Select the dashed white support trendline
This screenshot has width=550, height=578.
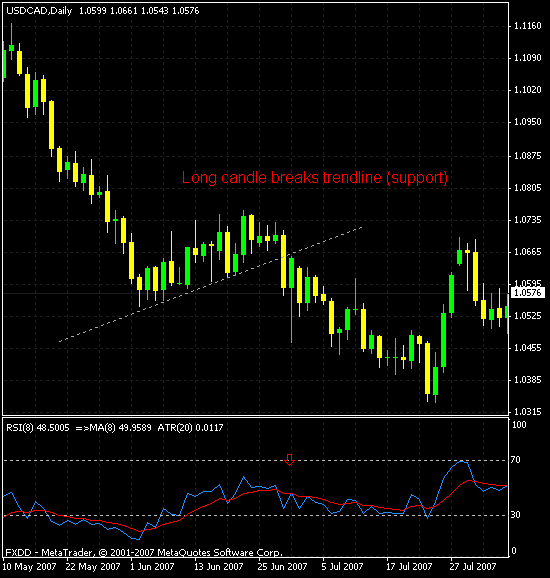(x=210, y=285)
